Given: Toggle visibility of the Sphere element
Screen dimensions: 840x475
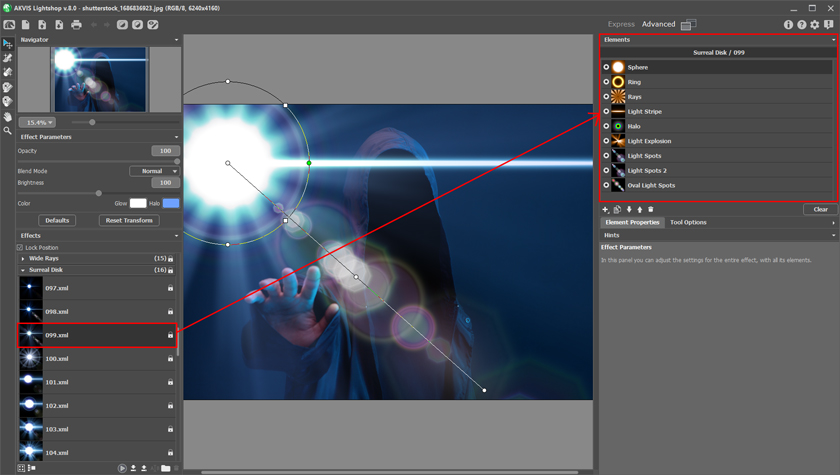Looking at the screenshot, I should coord(606,67).
